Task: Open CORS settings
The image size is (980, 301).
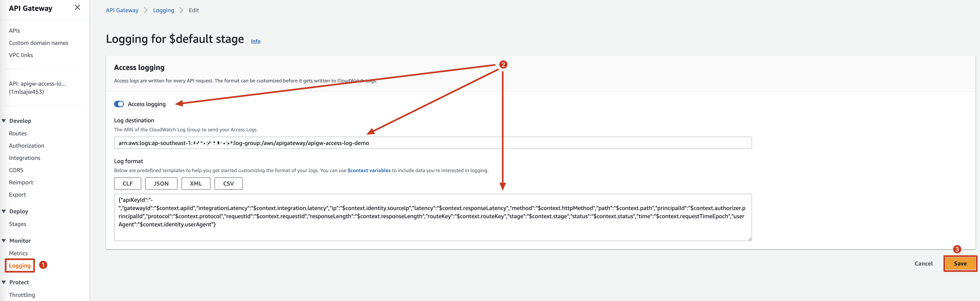Action: pyautogui.click(x=16, y=170)
